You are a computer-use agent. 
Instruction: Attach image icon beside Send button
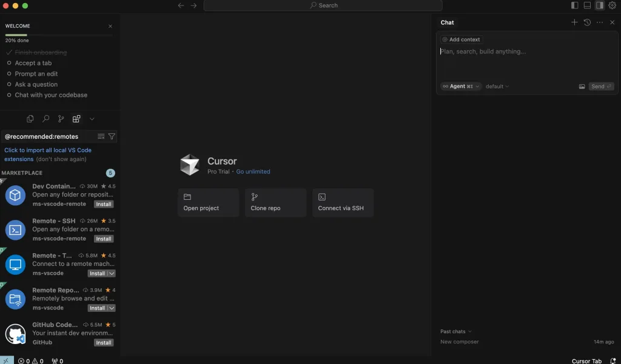(582, 87)
